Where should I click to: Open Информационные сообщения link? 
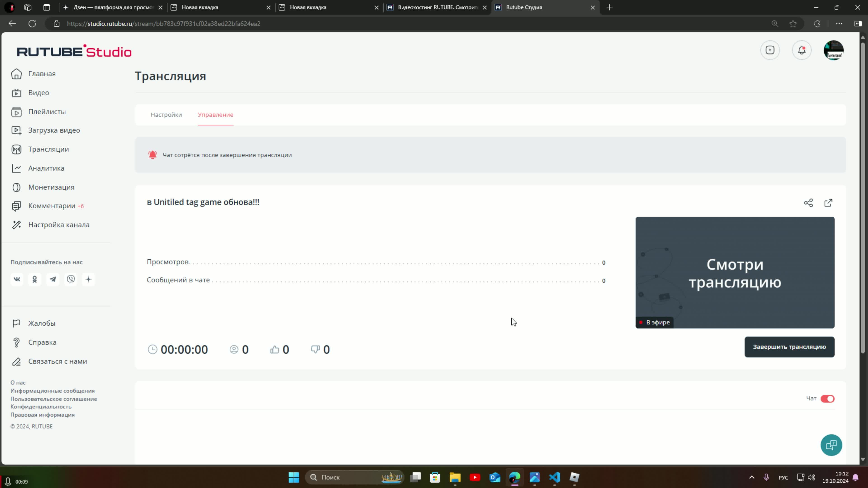[x=53, y=391]
